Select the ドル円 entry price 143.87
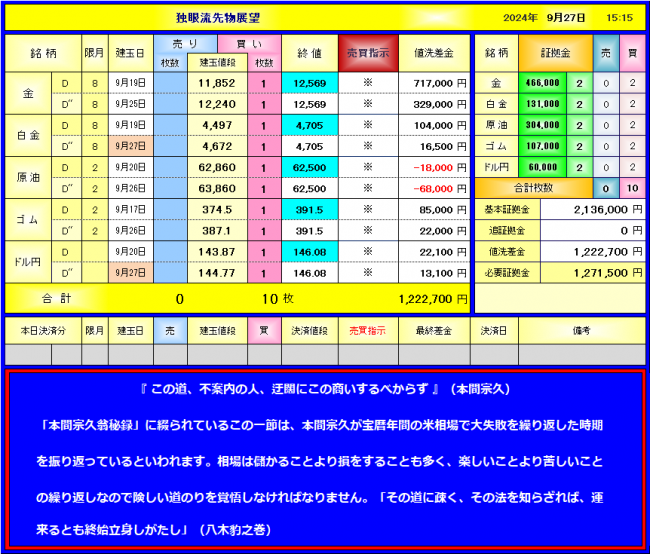The image size is (650, 554). [218, 252]
